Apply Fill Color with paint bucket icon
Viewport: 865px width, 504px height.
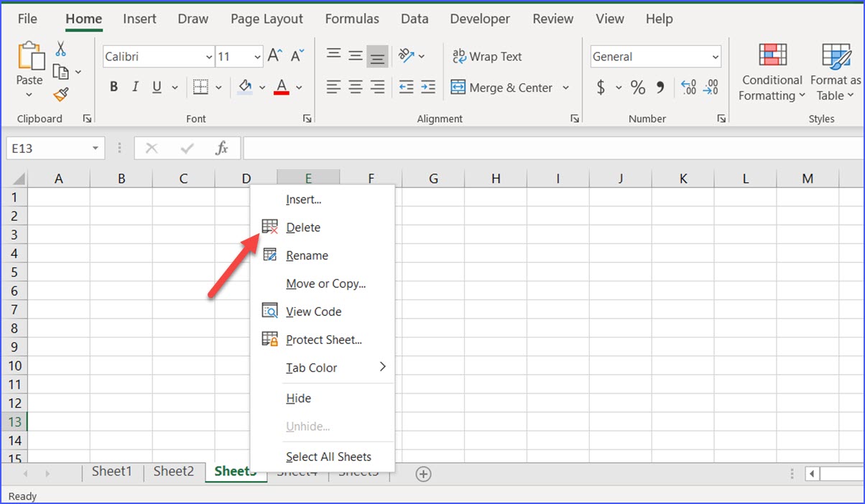245,88
